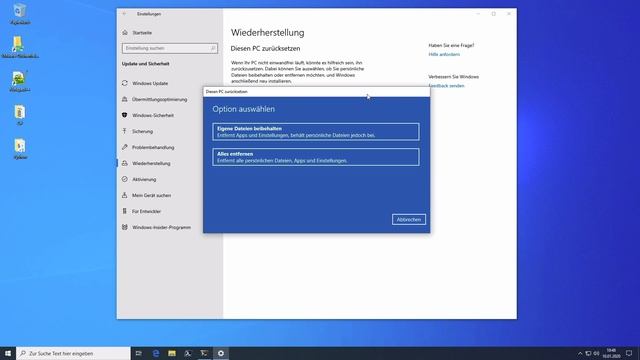Choose 'Alles entfernen' reset option
The image size is (640, 360).
316,157
